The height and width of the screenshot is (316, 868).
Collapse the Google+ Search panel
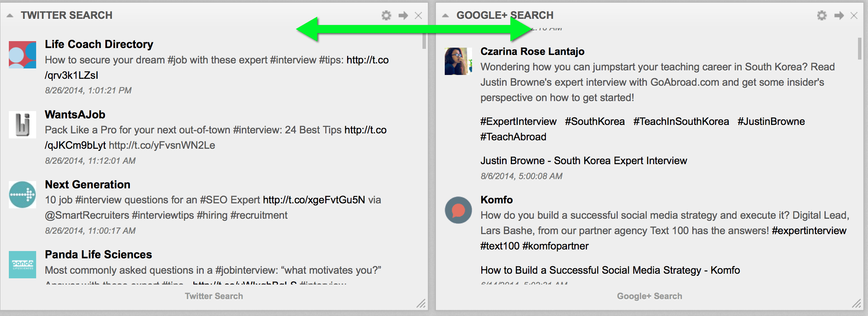click(x=446, y=15)
